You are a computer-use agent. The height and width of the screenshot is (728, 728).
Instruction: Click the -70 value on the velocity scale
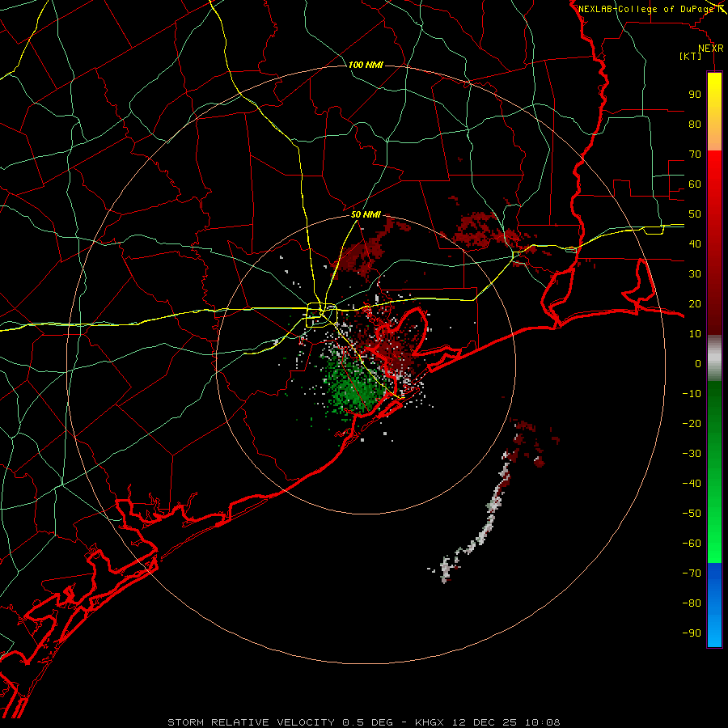coord(692,574)
